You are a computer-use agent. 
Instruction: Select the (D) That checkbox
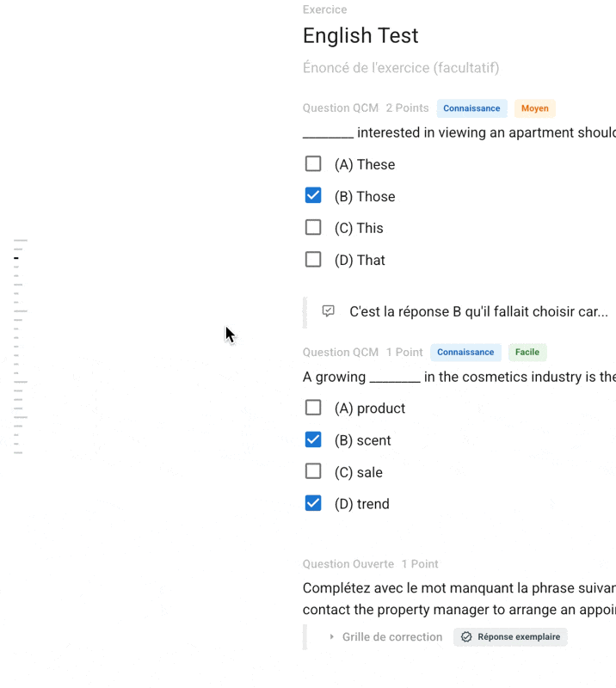pyautogui.click(x=313, y=260)
